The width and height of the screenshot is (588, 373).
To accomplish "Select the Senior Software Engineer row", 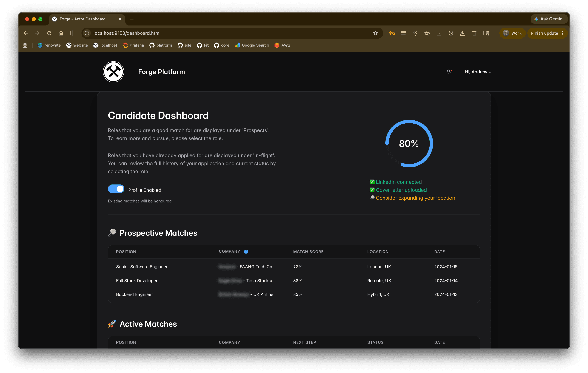I will pos(294,267).
